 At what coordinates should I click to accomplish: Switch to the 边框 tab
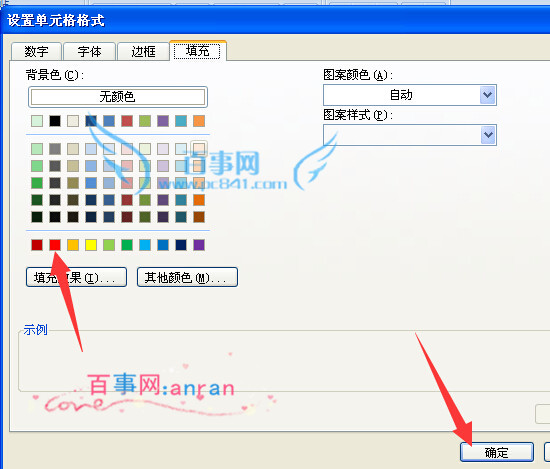point(143,52)
